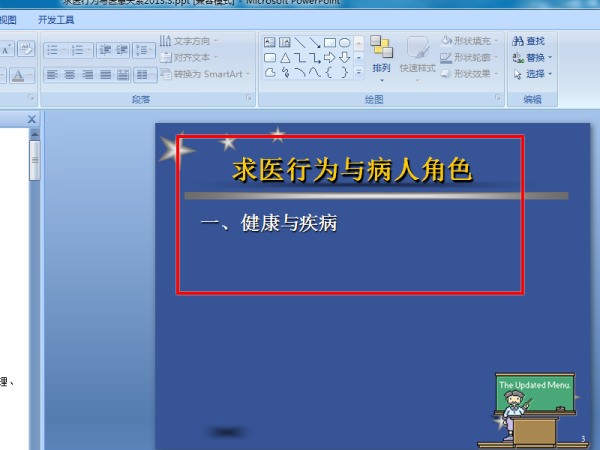Close the left outline pane
This screenshot has height=450, width=600.
[32, 119]
